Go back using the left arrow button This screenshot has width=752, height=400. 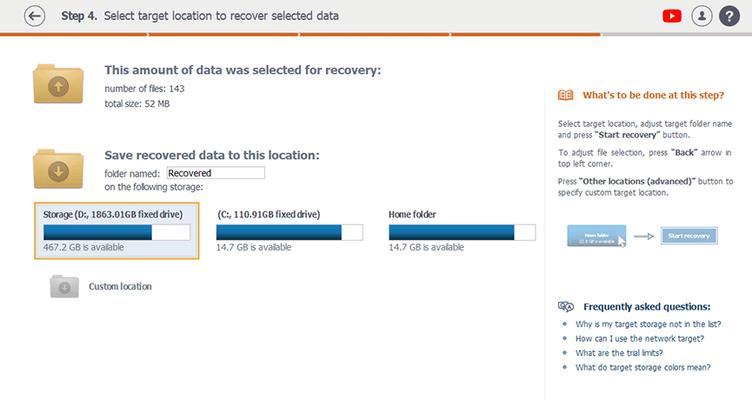click(35, 16)
